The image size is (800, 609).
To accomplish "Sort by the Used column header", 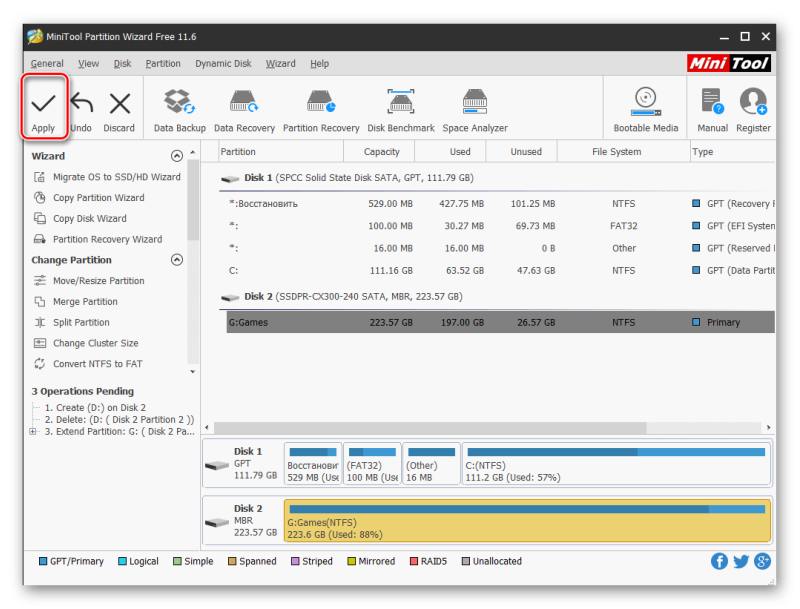I will point(451,152).
